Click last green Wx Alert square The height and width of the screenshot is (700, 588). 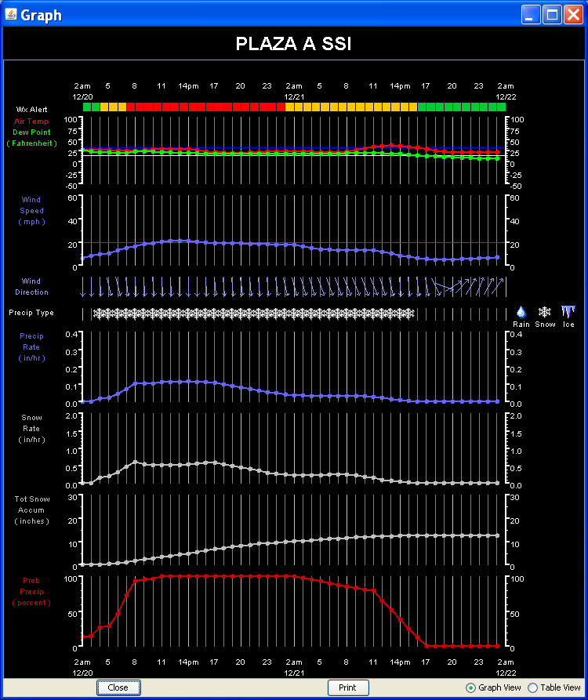tap(501, 107)
